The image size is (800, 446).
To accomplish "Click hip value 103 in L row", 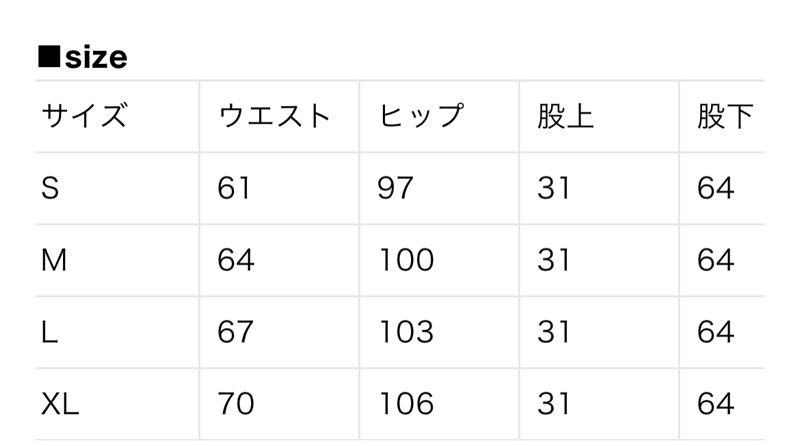I will [x=407, y=332].
